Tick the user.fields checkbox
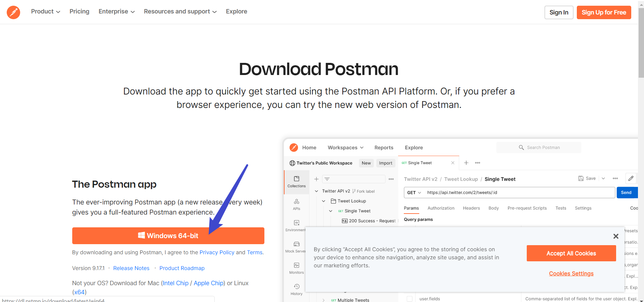Screen dimensions: 644x302 pos(410,299)
